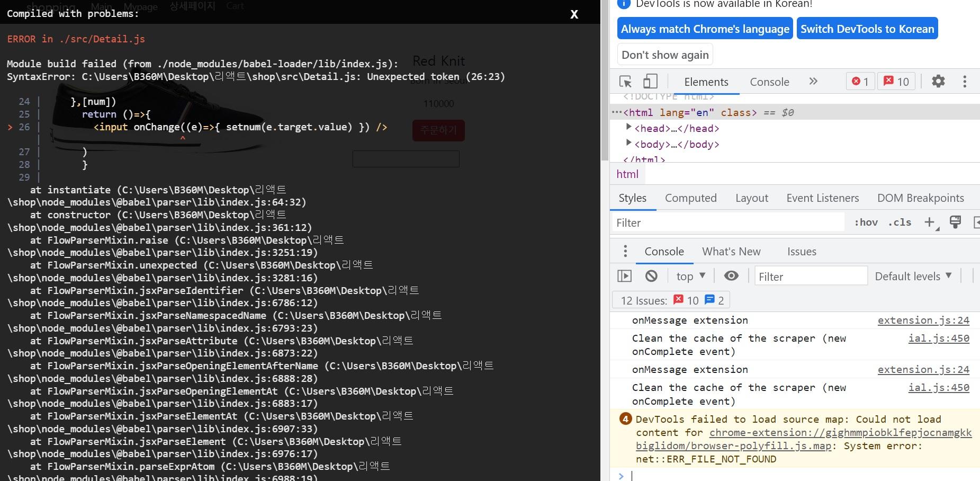Select the What's New drawer tab
Viewport: 980px width, 481px height.
point(731,252)
